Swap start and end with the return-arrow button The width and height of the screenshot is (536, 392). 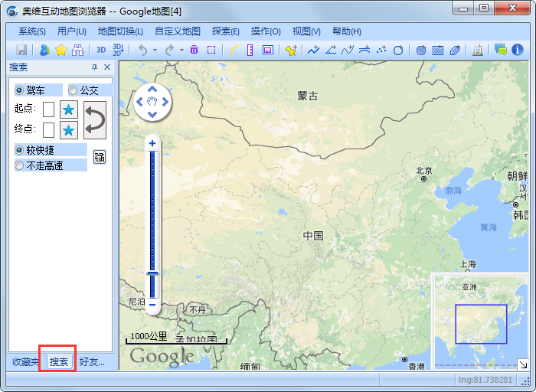point(95,120)
